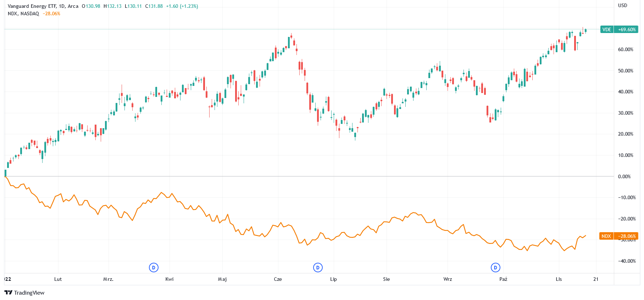
Task: Click the 20.00% price axis label
Action: pyautogui.click(x=626, y=134)
